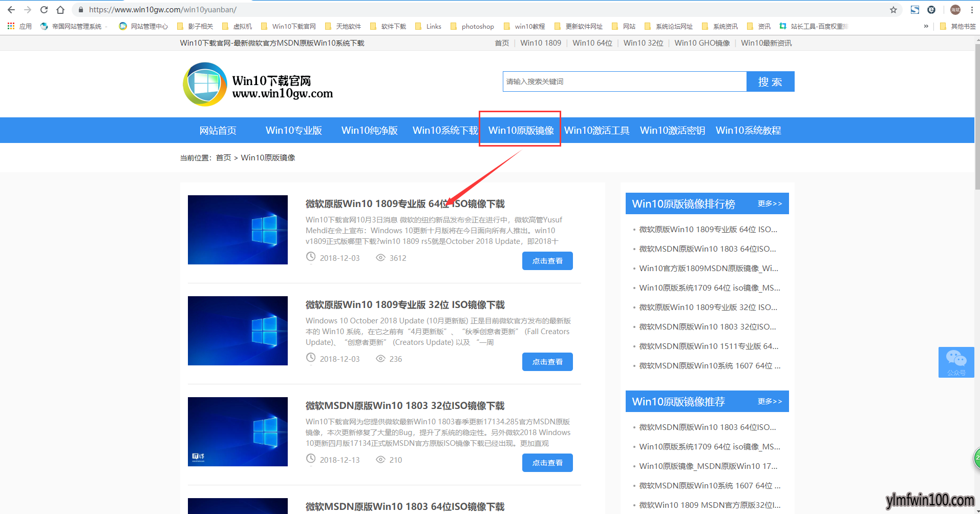The image size is (980, 514).
Task: Open 网站管理中心 bookmark
Action: tap(143, 26)
